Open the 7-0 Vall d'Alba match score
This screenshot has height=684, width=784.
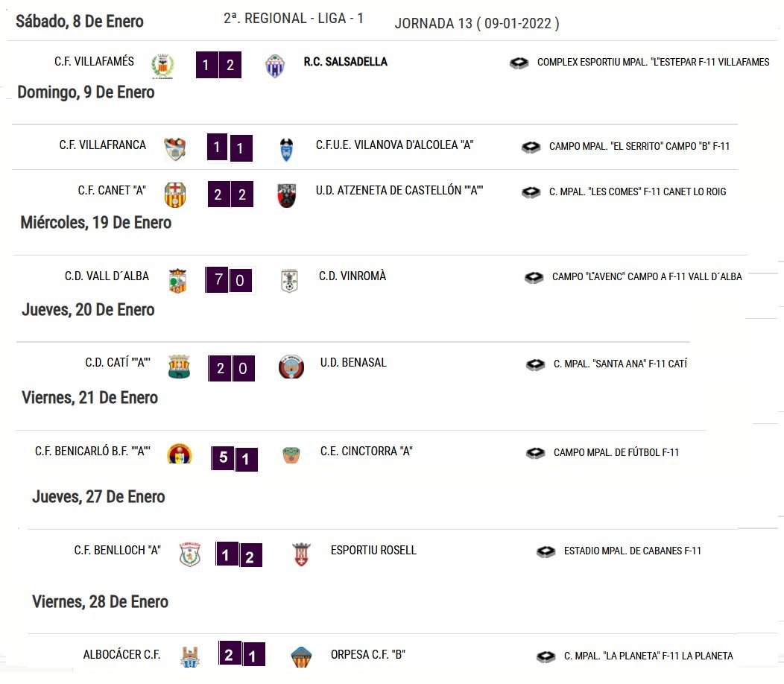pyautogui.click(x=230, y=280)
